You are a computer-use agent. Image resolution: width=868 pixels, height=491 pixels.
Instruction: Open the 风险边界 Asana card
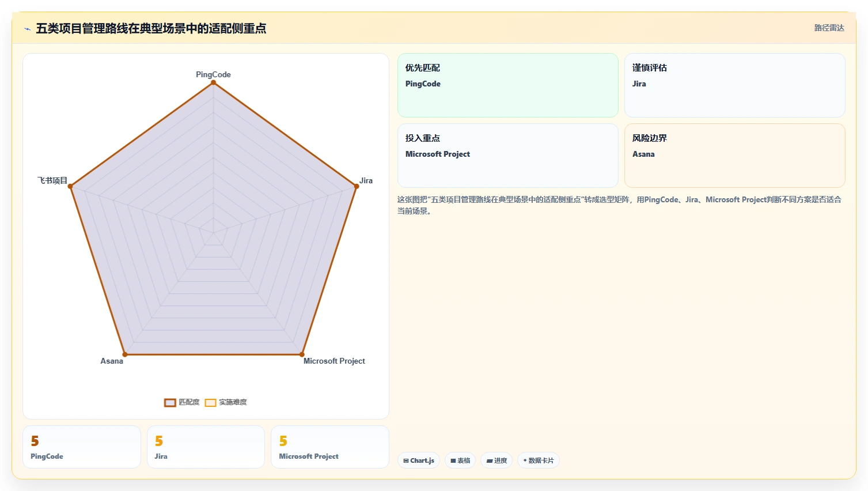click(x=735, y=156)
